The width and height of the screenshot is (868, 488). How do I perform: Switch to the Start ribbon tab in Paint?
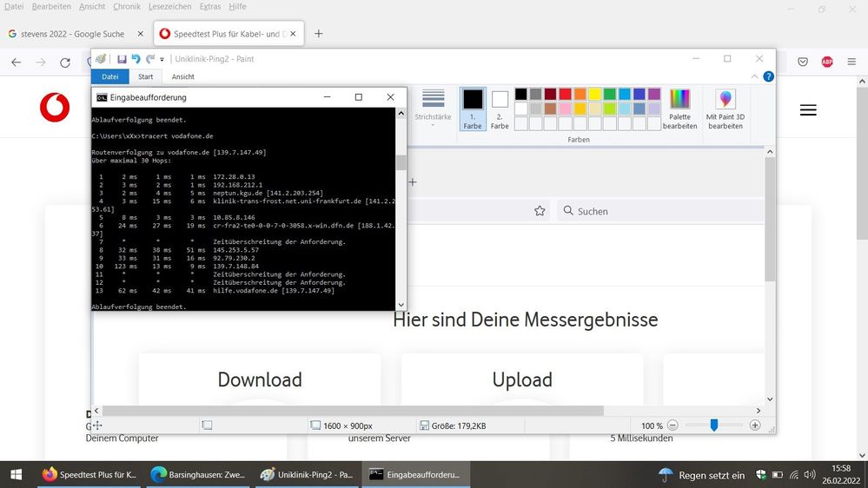tap(146, 76)
